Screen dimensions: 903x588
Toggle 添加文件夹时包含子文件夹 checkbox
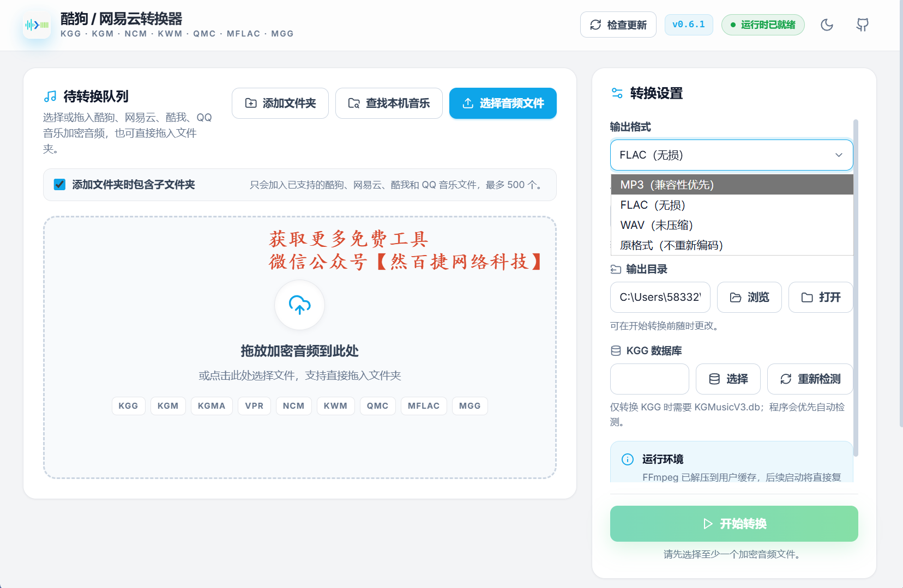tap(60, 185)
